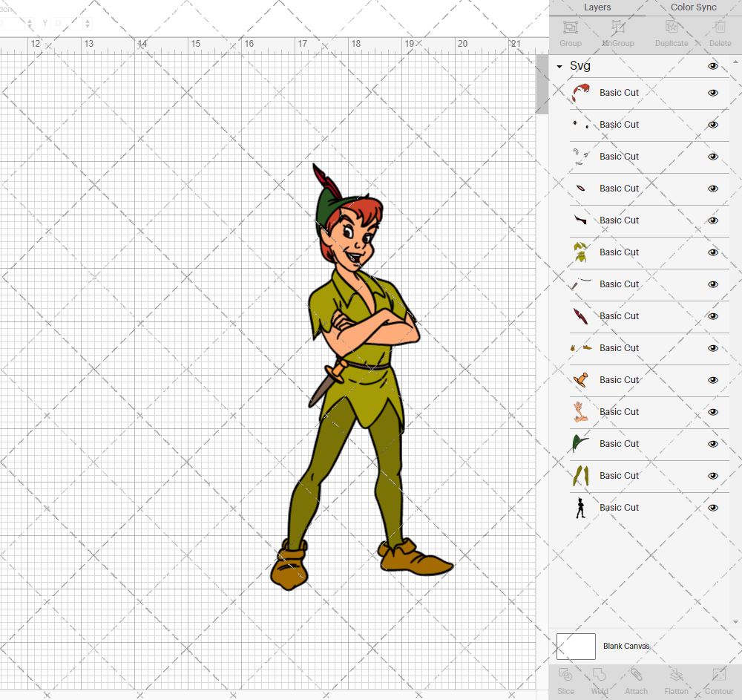
Task: Hide the yellow-green tunic layer with its eye
Action: (712, 252)
